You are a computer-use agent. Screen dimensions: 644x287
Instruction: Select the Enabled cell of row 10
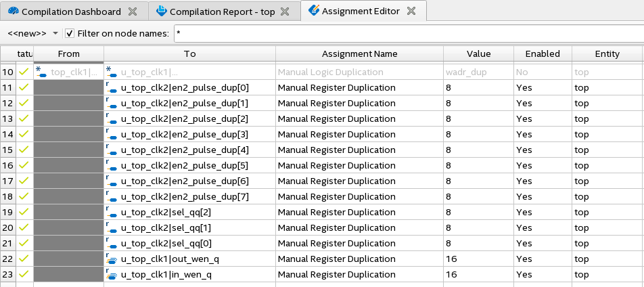(543, 72)
